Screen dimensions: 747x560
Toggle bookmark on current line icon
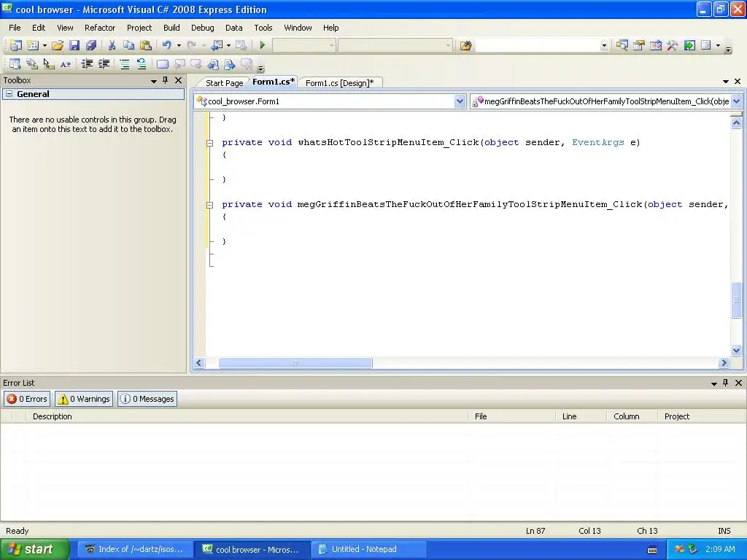tap(163, 64)
